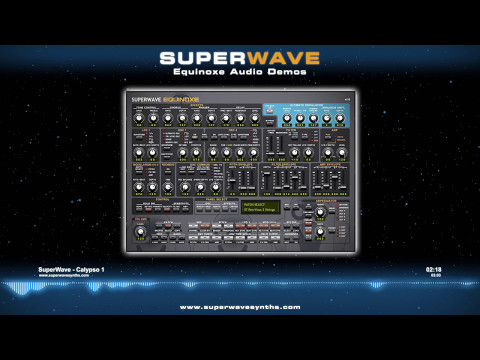The height and width of the screenshot is (360, 480).
Task: Click the yellow lit button in OSC 1
Action: 194,137
